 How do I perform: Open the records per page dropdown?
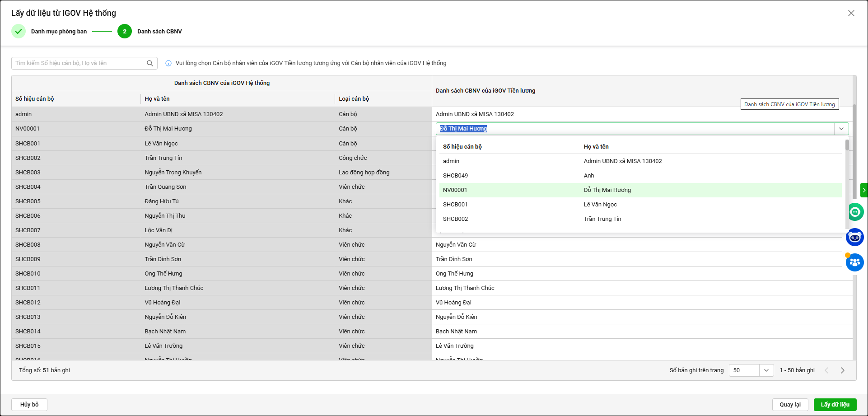click(766, 370)
